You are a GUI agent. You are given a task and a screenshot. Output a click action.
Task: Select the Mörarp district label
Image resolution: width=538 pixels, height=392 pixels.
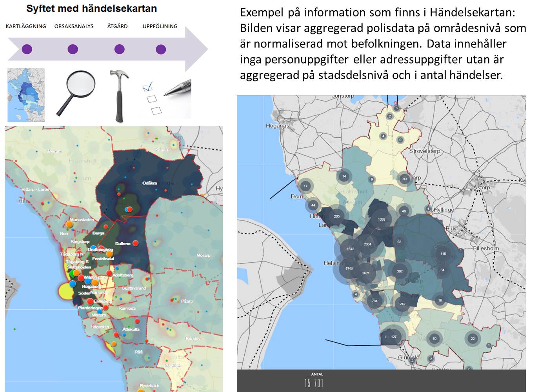(204, 256)
